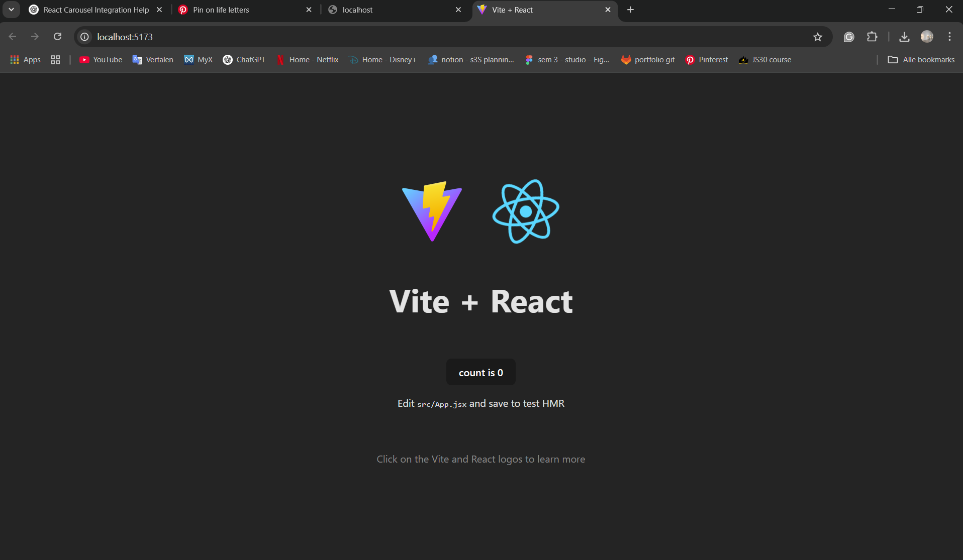This screenshot has width=963, height=560.
Task: Open the YouTube bookmark
Action: coord(101,60)
